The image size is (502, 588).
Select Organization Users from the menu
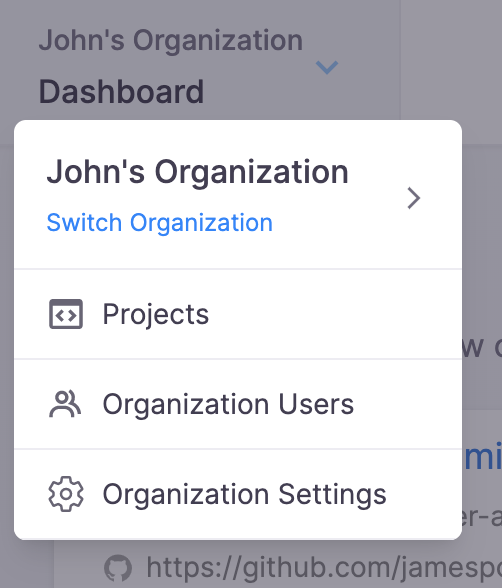(x=238, y=404)
